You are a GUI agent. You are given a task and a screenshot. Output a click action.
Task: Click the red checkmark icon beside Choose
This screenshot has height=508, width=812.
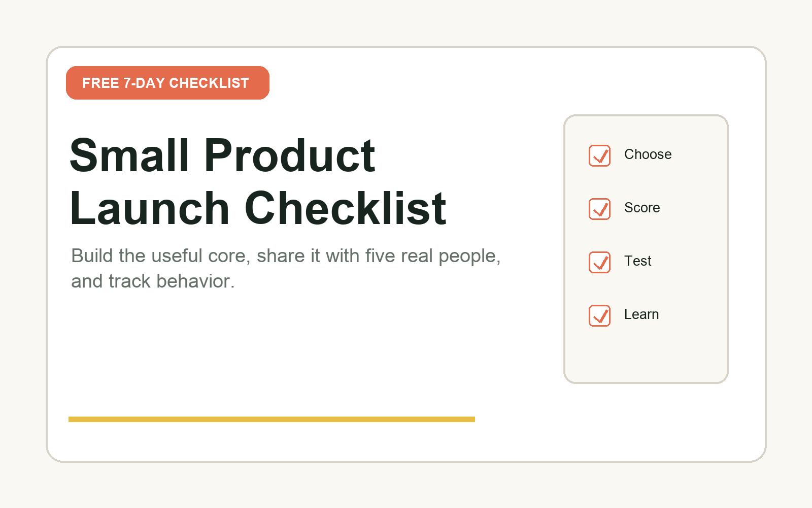coord(601,155)
